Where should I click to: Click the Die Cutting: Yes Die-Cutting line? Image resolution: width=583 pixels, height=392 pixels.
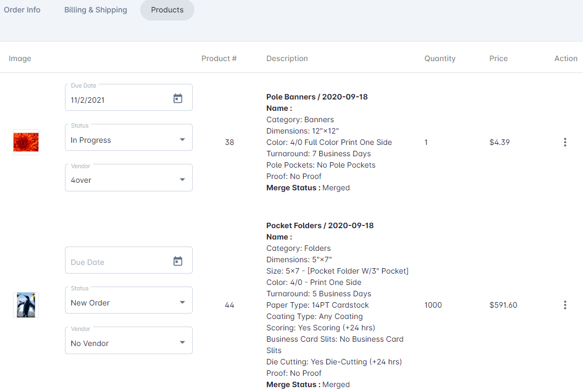click(x=334, y=362)
